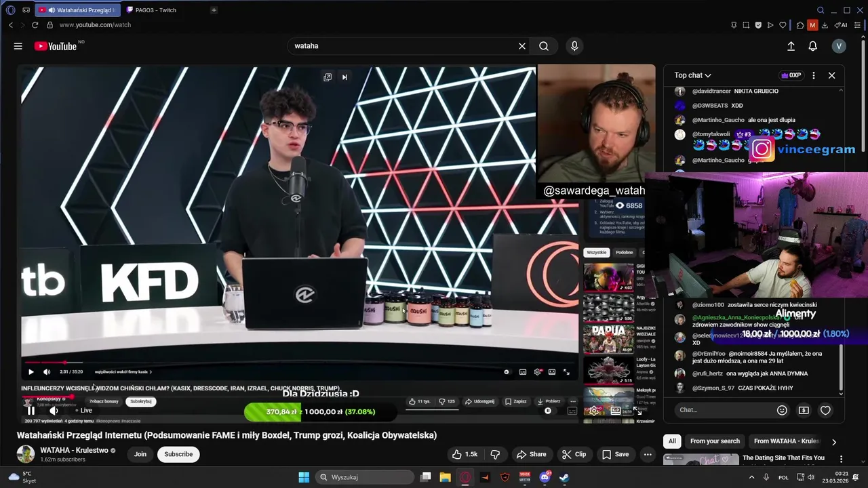868x488 pixels.
Task: Close the live chat panel
Action: [x=831, y=75]
